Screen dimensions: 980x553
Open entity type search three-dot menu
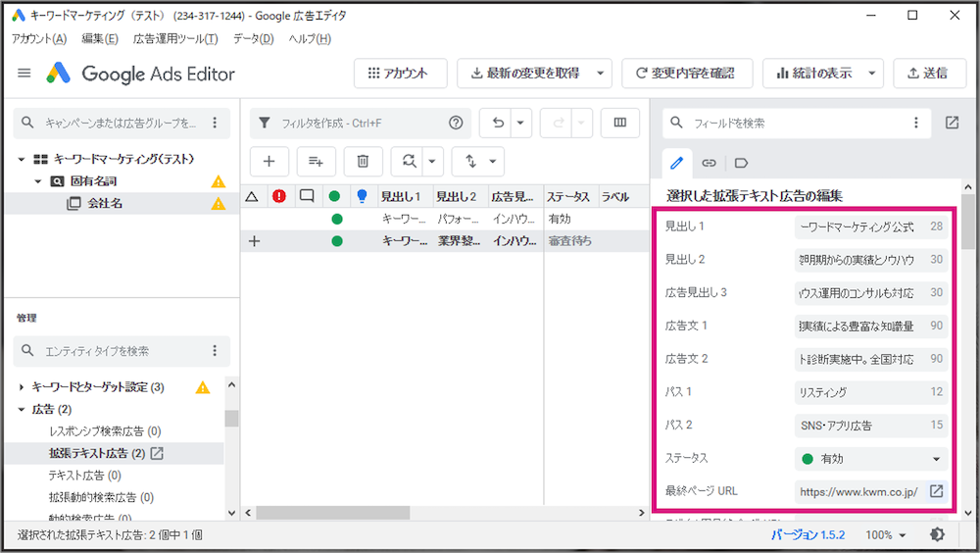pyautogui.click(x=215, y=350)
